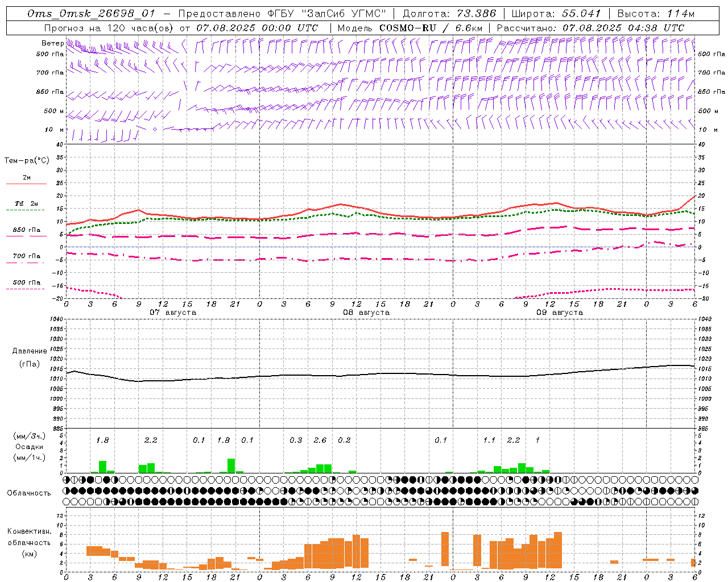
Task: Click the "Рассчитано: 07.08.2025 04:38 UTC" text
Action: coord(590,28)
